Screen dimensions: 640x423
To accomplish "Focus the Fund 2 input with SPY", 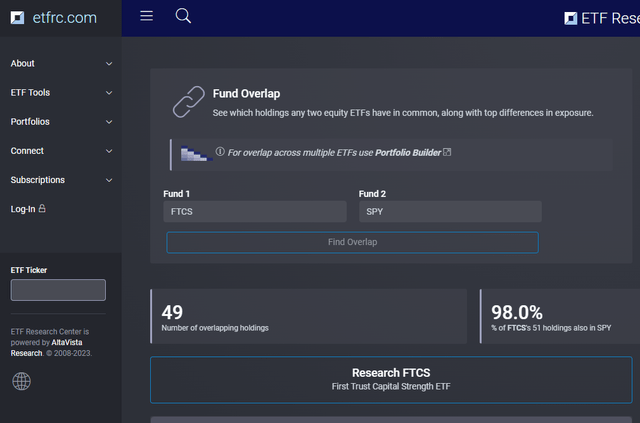I will tap(450, 212).
